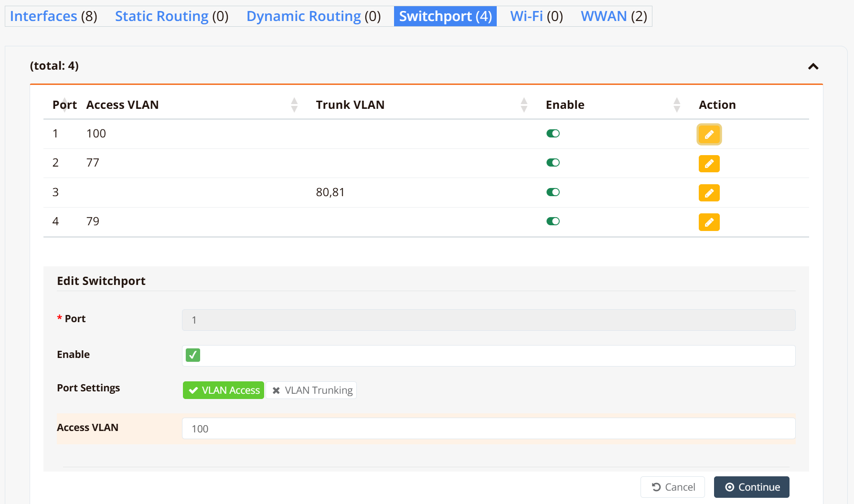Switch to the Interfaces tab
The width and height of the screenshot is (854, 504).
click(x=53, y=16)
